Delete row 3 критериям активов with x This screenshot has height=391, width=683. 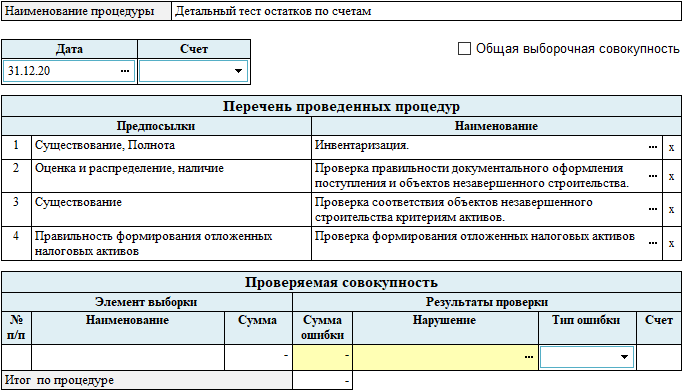[672, 209]
